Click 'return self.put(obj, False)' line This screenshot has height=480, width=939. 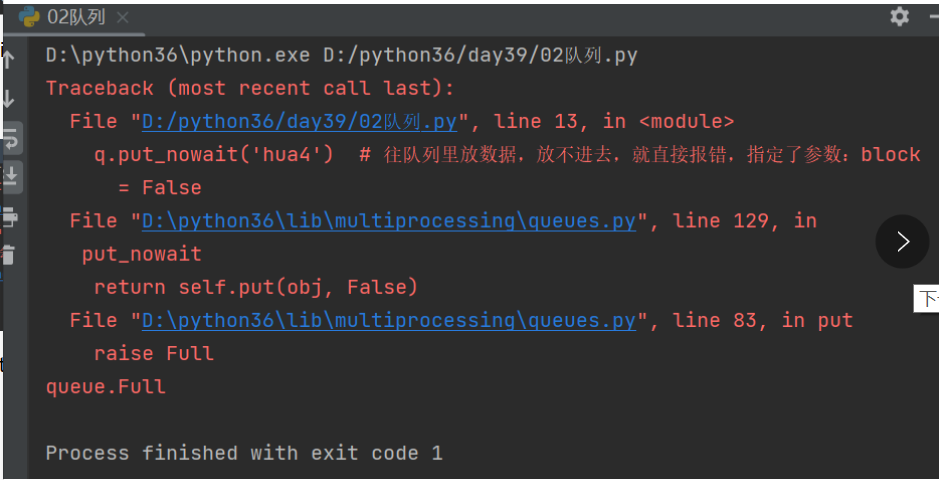(255, 287)
